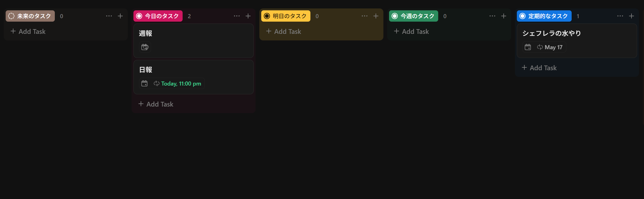Open the three-dot menu for 未来のタスク column
644x199 pixels.
[x=109, y=16]
